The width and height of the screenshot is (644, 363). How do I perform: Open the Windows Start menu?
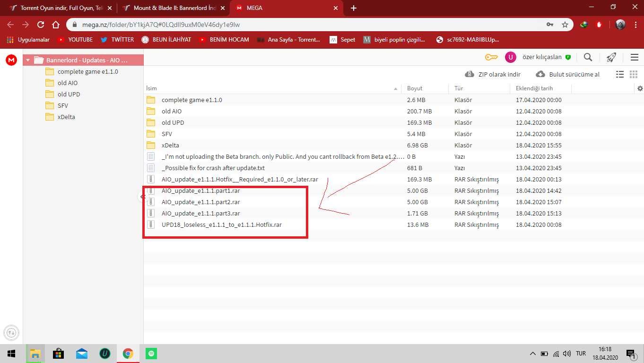coord(11,354)
